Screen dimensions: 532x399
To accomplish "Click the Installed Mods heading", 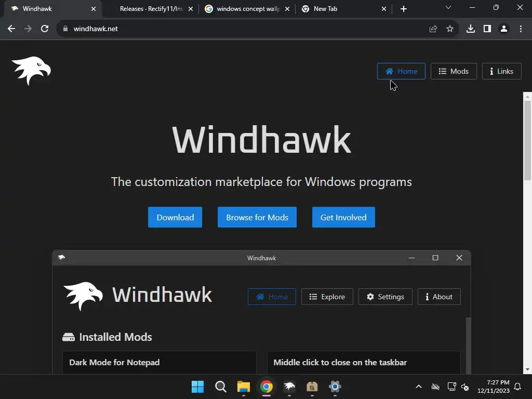I will 115,337.
